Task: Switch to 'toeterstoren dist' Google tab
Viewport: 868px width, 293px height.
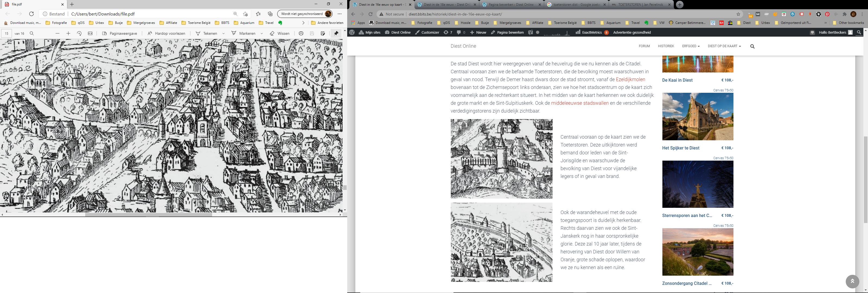Action: (x=576, y=5)
